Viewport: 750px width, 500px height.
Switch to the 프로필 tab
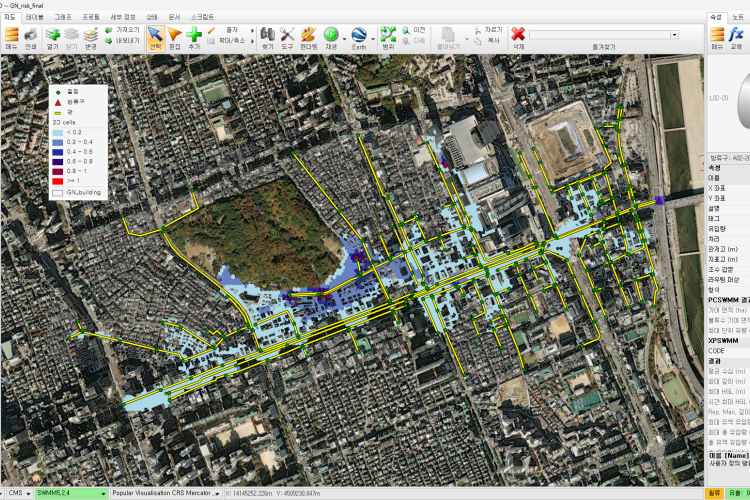click(91, 17)
